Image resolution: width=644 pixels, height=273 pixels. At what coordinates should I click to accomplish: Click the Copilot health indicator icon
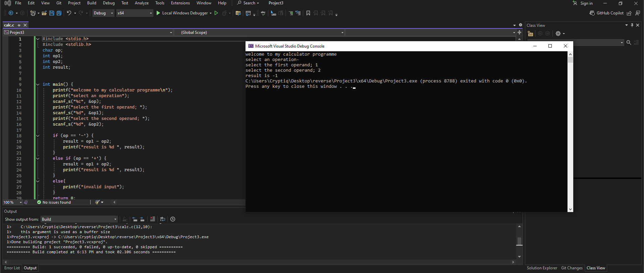click(x=26, y=202)
